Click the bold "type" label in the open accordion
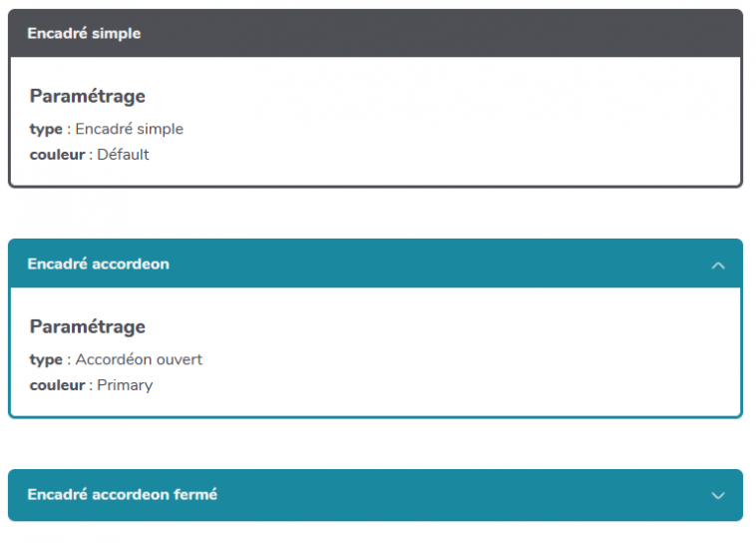This screenshot has height=543, width=756. pyautogui.click(x=46, y=359)
